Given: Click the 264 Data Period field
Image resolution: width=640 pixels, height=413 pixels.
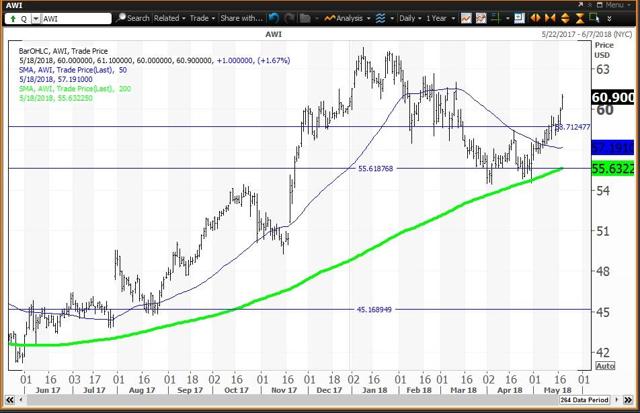Looking at the screenshot, I should click(x=584, y=400).
